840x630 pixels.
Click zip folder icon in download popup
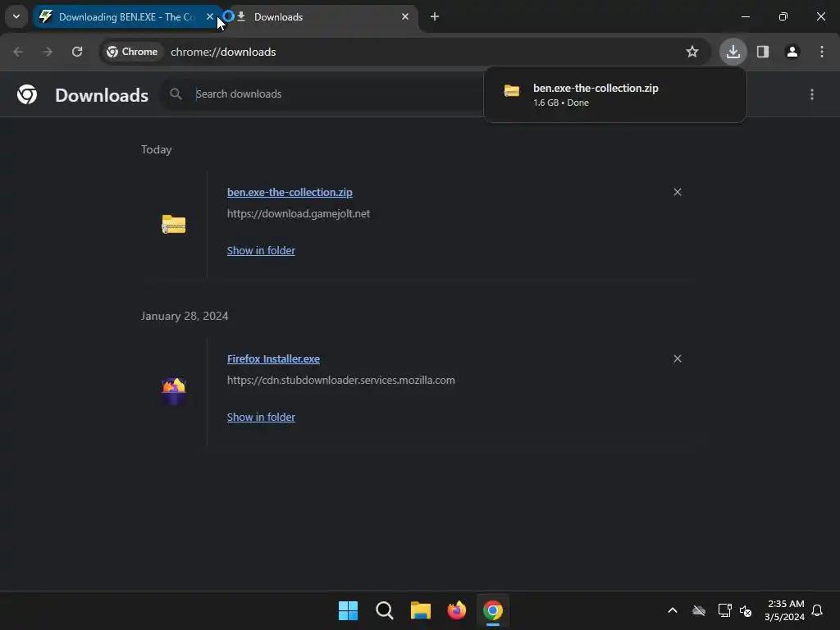coord(512,90)
